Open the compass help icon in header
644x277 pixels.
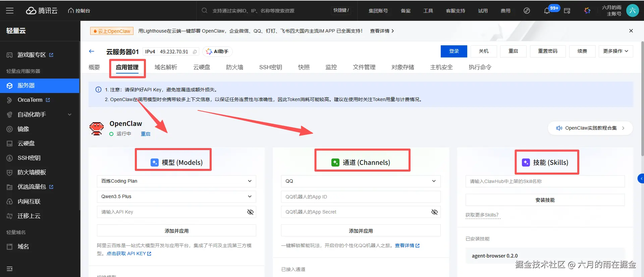(527, 11)
